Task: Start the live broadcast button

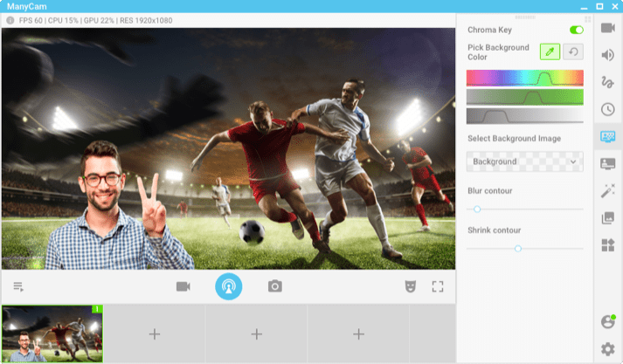Action: pyautogui.click(x=228, y=286)
